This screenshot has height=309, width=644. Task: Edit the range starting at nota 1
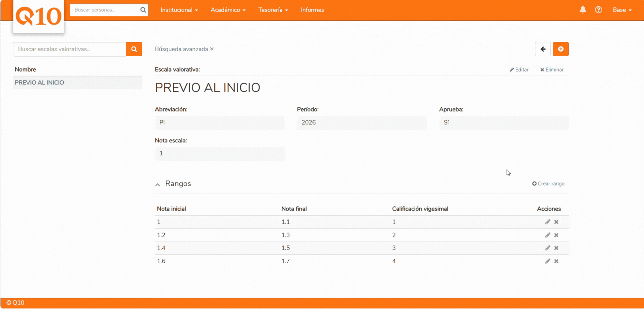tap(548, 222)
